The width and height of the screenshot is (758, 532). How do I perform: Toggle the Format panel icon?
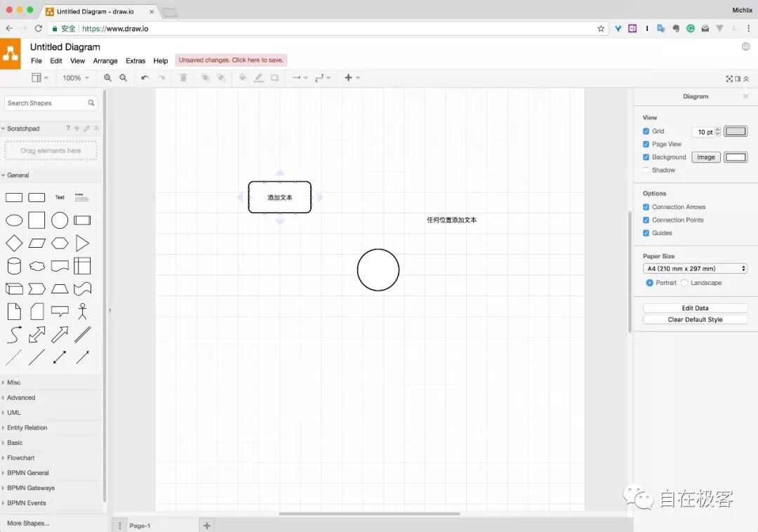pos(738,79)
